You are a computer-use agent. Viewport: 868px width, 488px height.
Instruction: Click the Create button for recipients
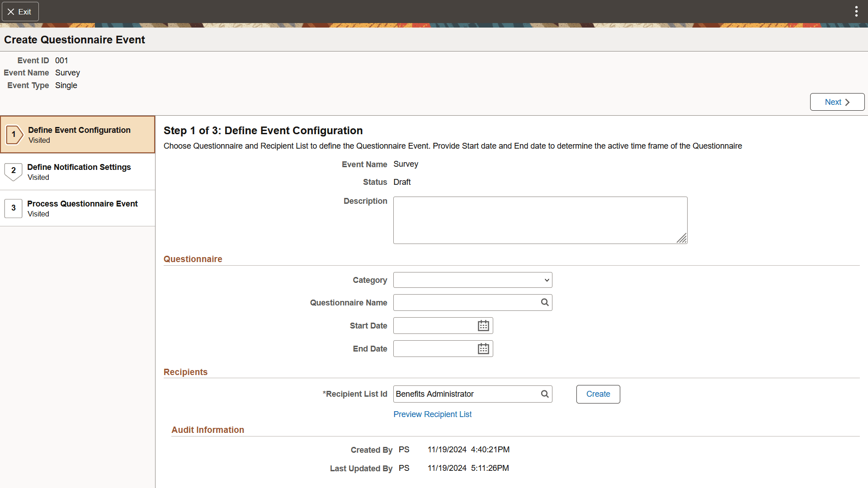(598, 394)
